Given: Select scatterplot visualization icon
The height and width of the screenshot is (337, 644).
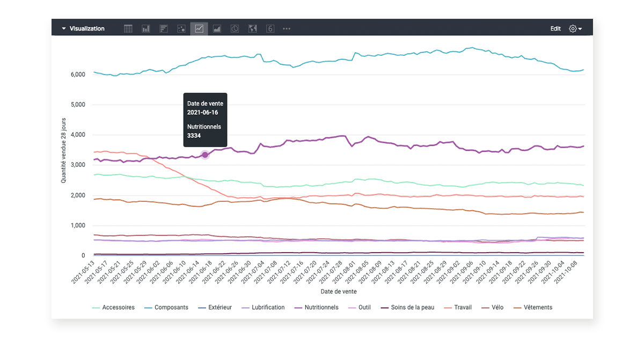Looking at the screenshot, I should (181, 28).
